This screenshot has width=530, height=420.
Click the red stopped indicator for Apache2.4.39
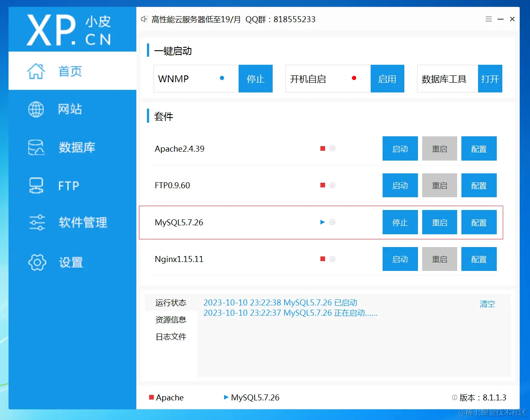pos(323,149)
